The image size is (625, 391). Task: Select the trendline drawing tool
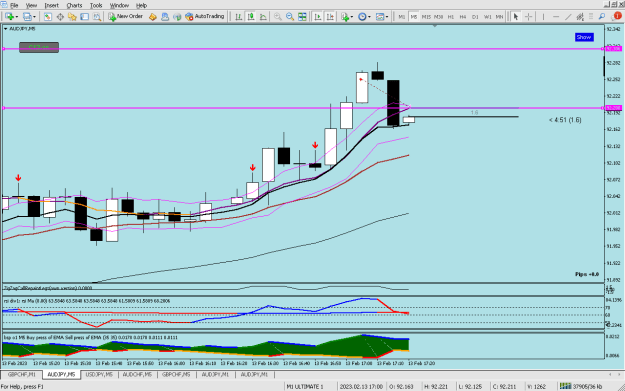(x=568, y=16)
